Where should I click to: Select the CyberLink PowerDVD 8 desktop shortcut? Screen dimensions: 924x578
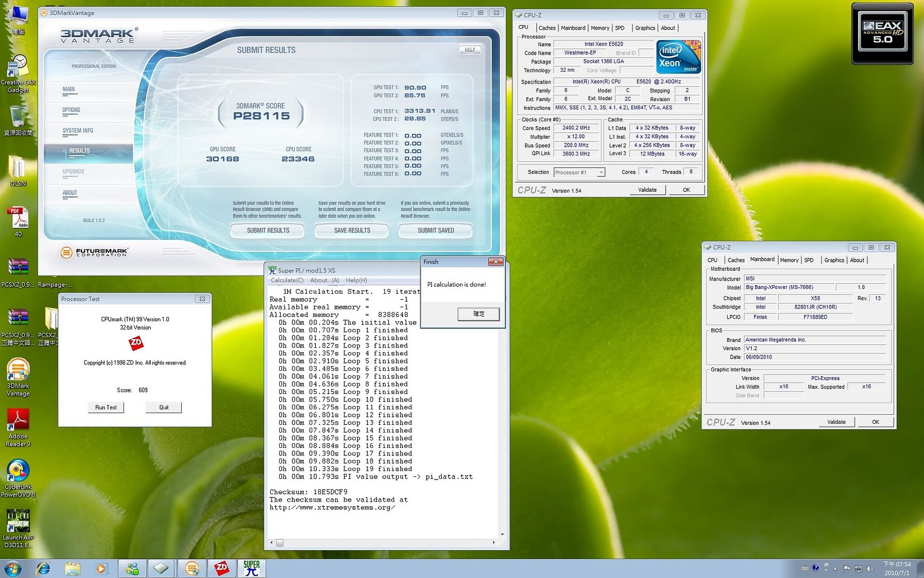(18, 478)
